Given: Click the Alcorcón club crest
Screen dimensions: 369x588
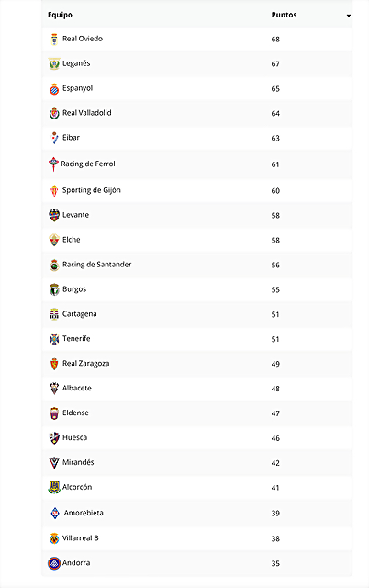Looking at the screenshot, I should click(x=54, y=488).
